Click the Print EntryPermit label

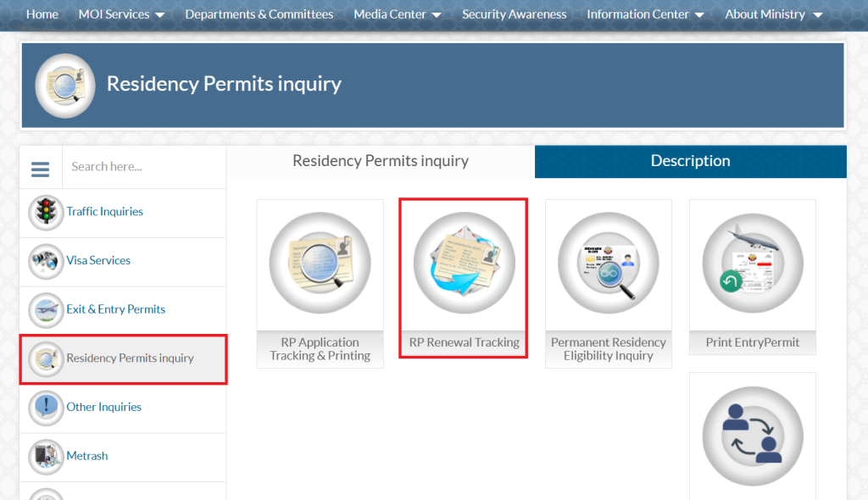point(753,342)
